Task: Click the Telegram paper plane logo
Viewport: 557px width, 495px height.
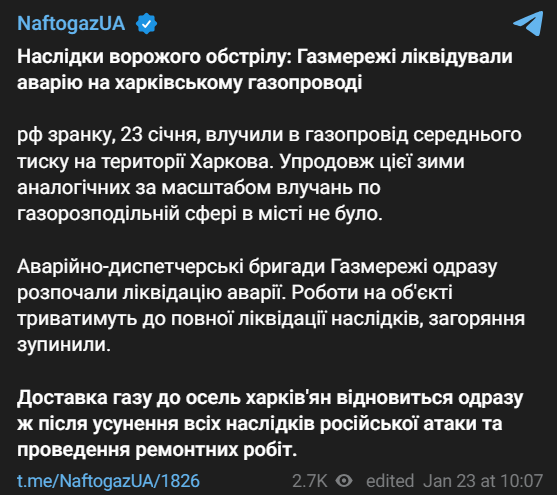Action: click(529, 23)
